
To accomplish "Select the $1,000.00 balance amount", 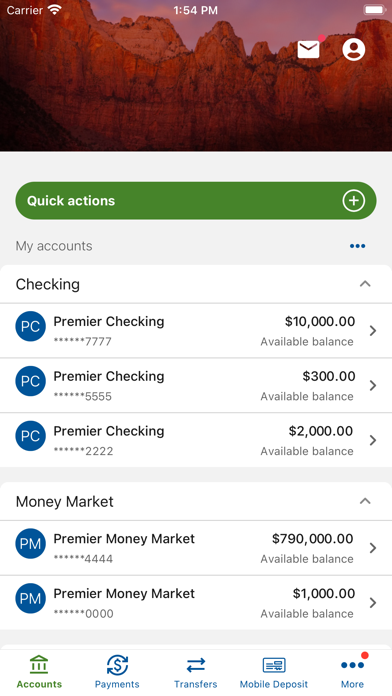I will coord(324,593).
